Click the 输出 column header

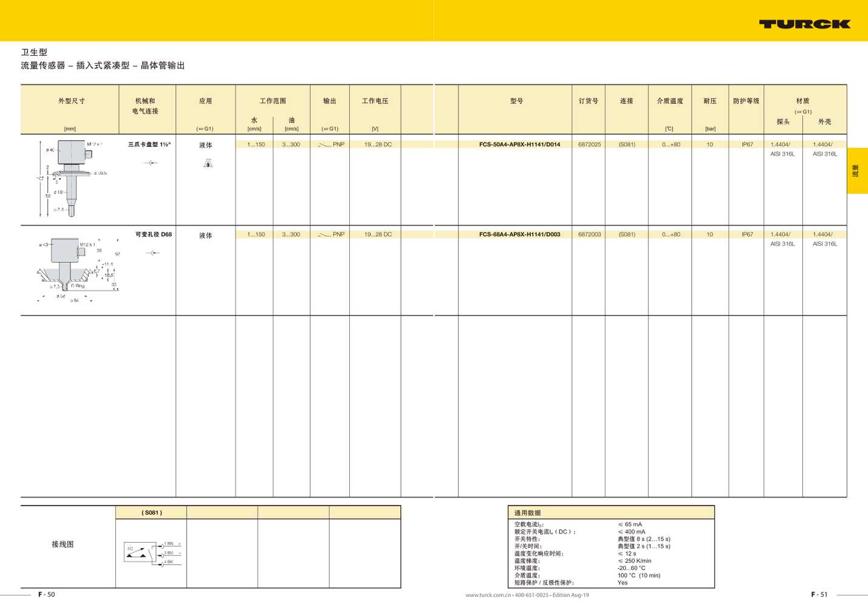coord(330,101)
